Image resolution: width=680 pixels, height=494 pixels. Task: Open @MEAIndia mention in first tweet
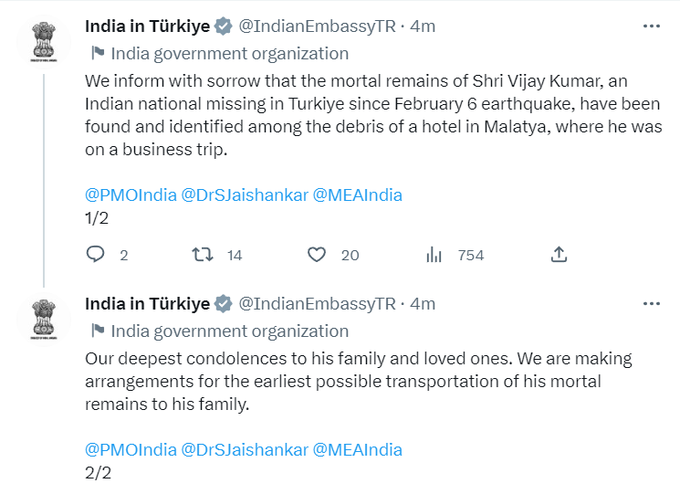click(x=358, y=195)
